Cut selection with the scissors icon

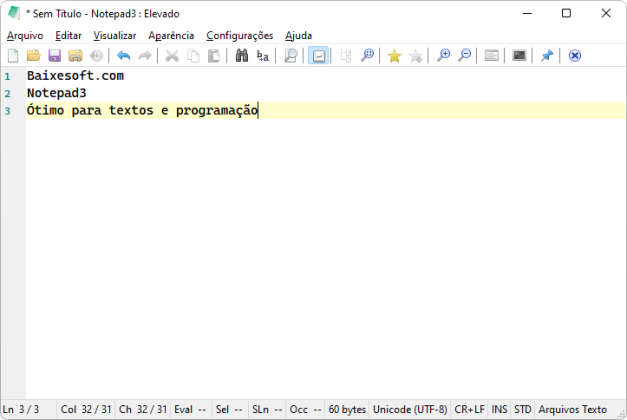click(172, 56)
